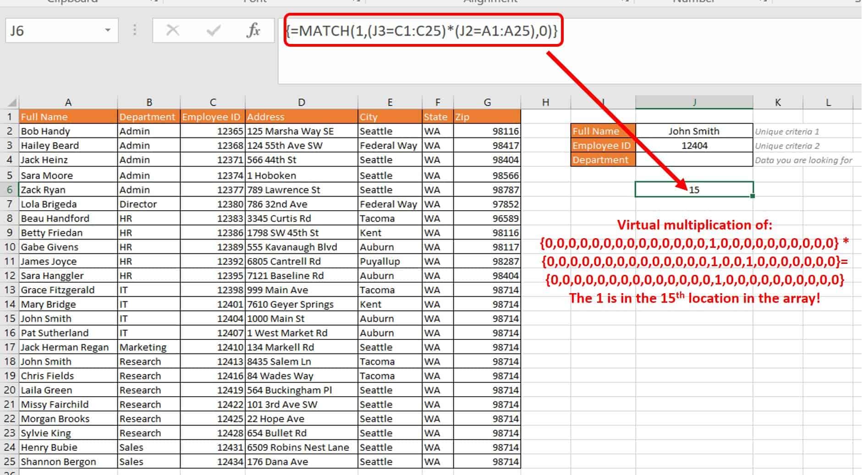Select cell with employee ID 12404 in table

click(x=213, y=318)
